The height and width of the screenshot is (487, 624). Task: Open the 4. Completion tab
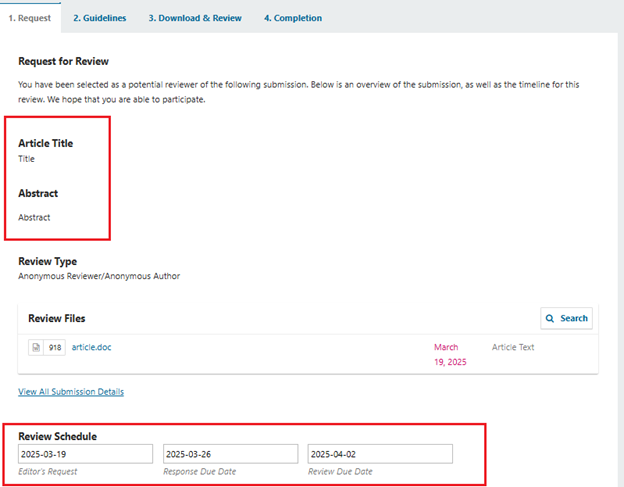point(293,18)
